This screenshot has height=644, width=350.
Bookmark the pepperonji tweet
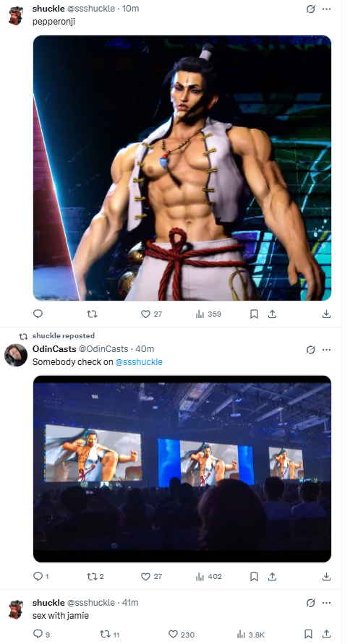[x=254, y=314]
